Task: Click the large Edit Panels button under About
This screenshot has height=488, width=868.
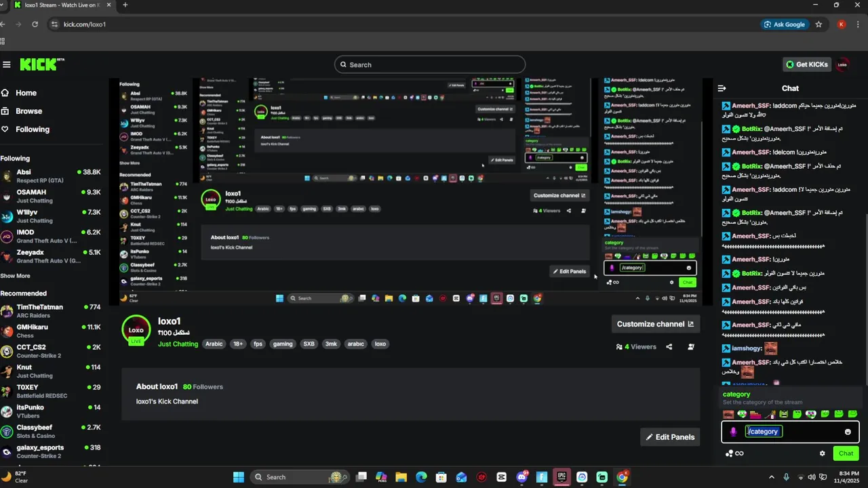Action: 670,437
